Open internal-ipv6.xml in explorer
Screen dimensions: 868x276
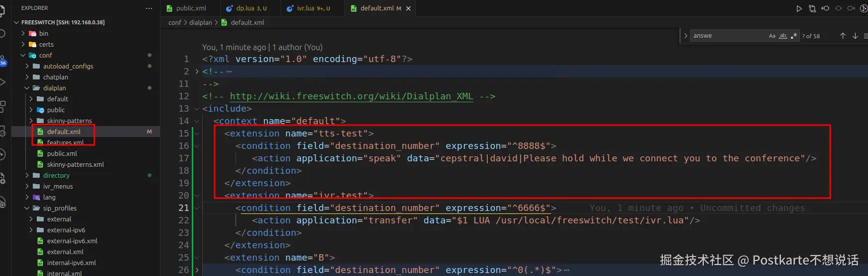pos(85,263)
